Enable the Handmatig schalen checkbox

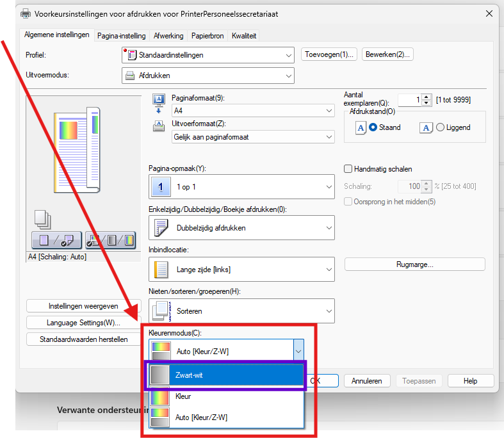click(x=348, y=169)
